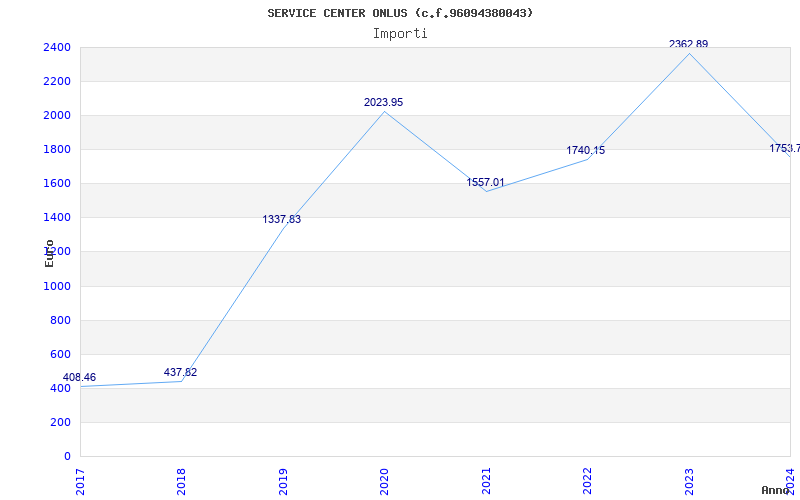The image size is (800, 500).
Task: Click the data label 1740.15
Action: click(586, 151)
